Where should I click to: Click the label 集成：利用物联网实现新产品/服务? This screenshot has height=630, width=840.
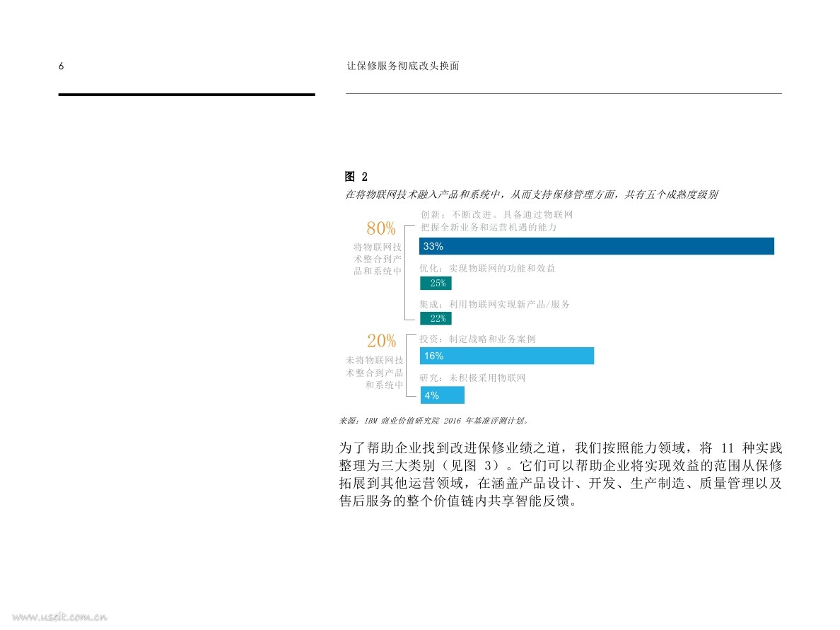point(494,304)
